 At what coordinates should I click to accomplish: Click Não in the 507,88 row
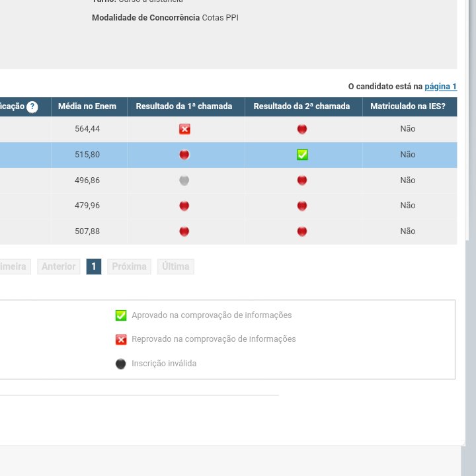pos(408,231)
